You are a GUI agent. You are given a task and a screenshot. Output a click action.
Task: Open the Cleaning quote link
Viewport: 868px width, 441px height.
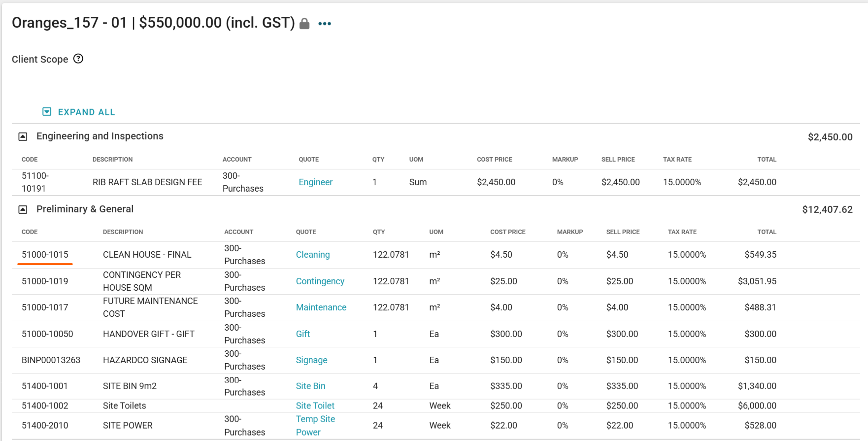(x=313, y=254)
